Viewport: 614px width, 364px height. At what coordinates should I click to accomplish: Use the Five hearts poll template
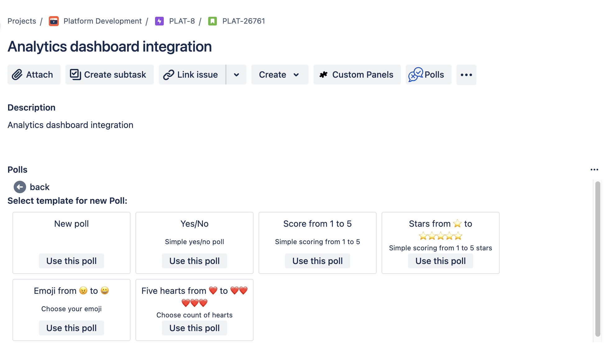194,328
